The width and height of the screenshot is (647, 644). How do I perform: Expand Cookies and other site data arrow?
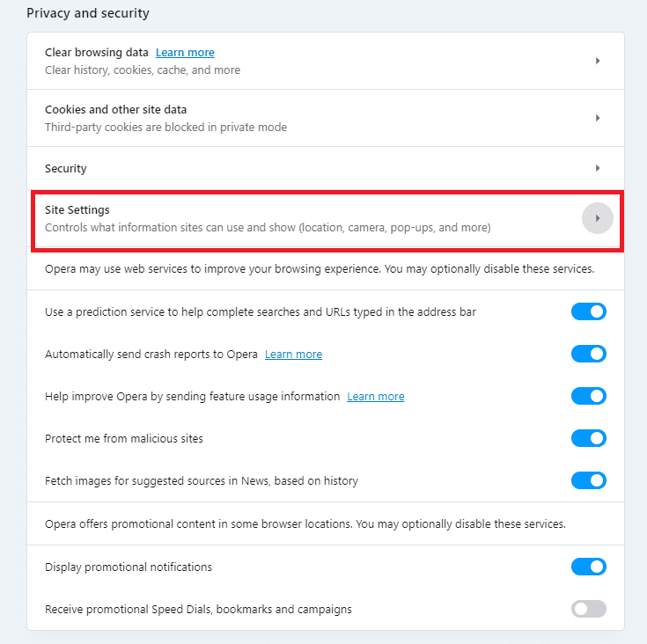tap(598, 118)
